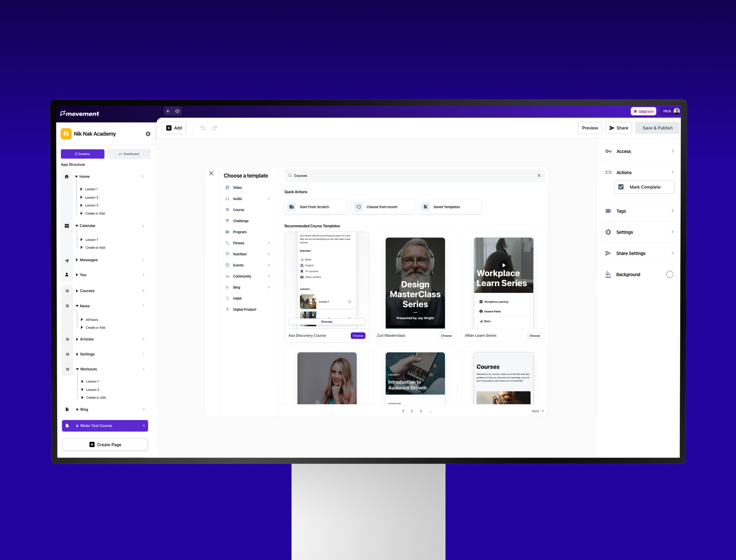Toggle the Mark Complete checkbox

[x=621, y=187]
